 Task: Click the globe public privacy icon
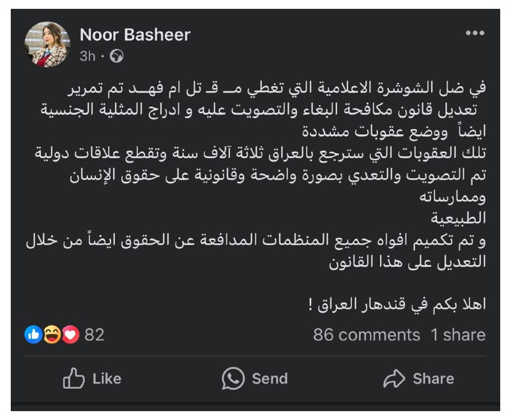pos(116,56)
